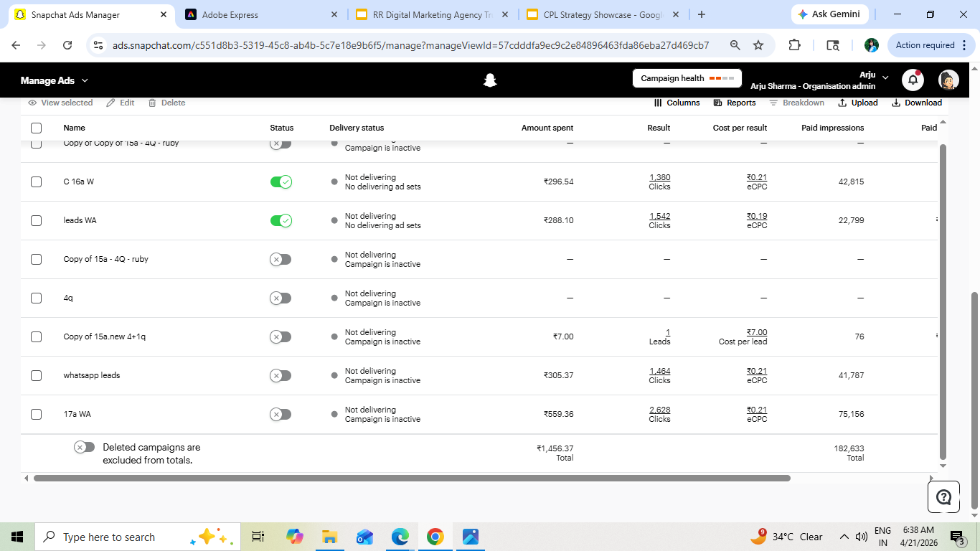Open Microsoft Edge from taskbar
The width and height of the screenshot is (980, 551).
tap(400, 537)
